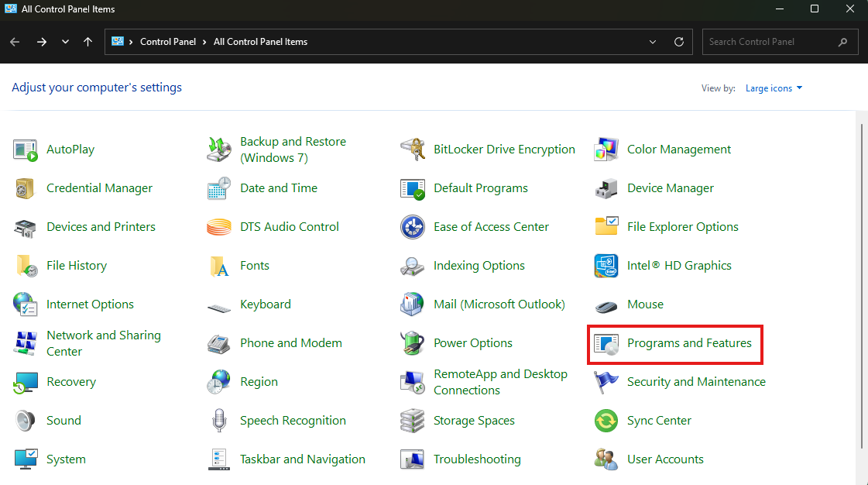Open the Keyboard link
Viewport: 868px width, 485px height.
[x=265, y=304]
